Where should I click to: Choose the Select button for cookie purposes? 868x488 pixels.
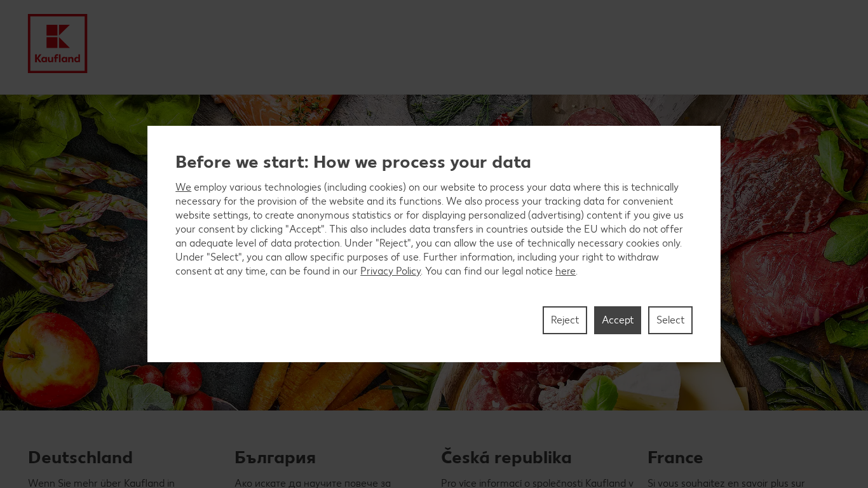coord(670,320)
